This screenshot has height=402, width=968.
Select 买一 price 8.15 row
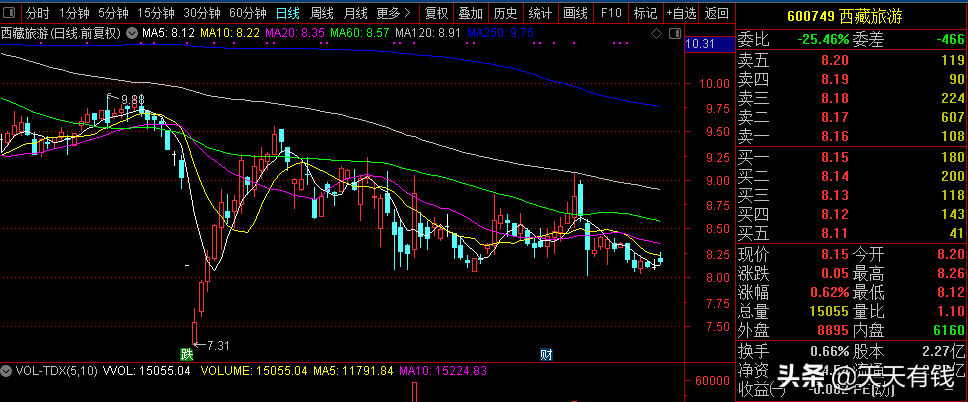851,157
